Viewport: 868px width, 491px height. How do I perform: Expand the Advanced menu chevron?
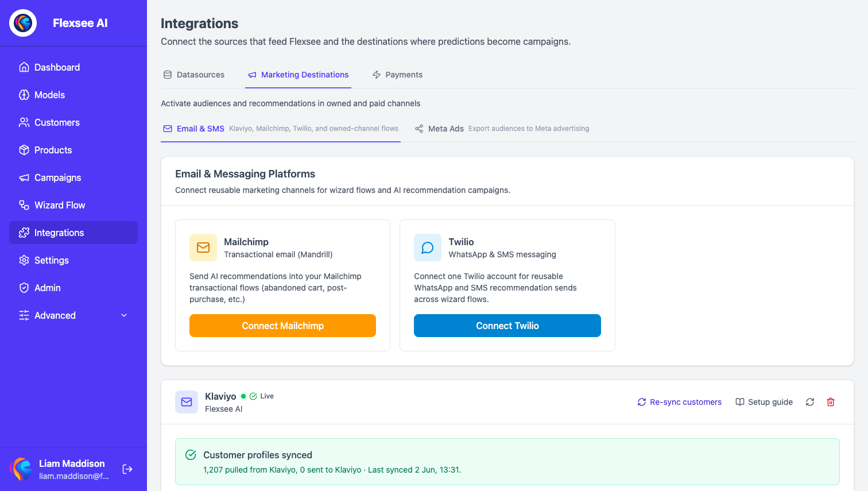click(124, 315)
